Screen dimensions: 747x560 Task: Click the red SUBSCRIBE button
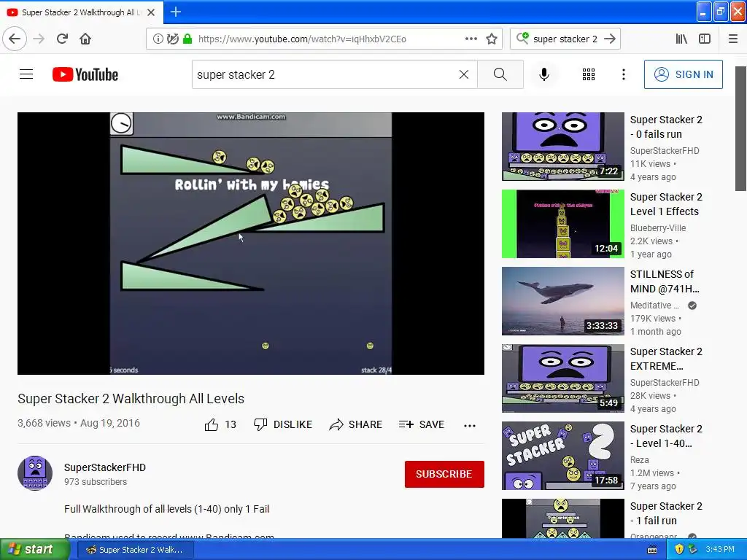point(444,474)
